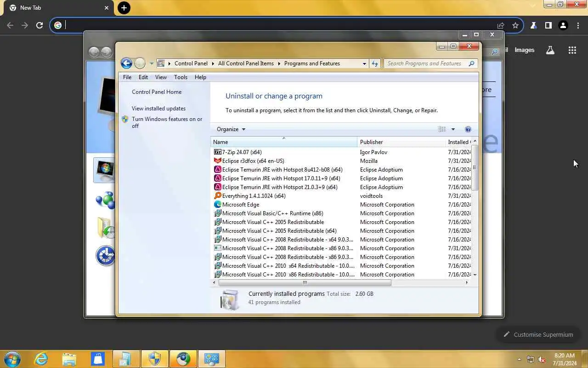Click Temurin JRE 8u412-b08 row icon
Screen dimensions: 588x368
point(218,169)
